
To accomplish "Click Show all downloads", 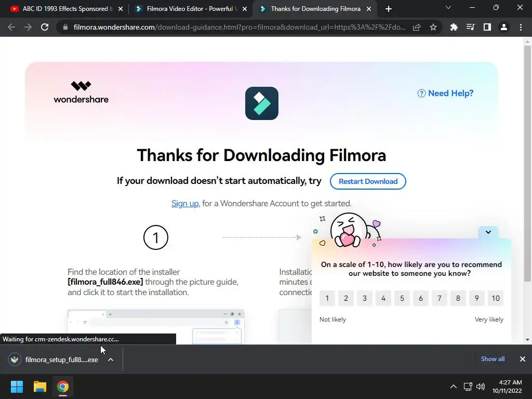I will (493, 359).
